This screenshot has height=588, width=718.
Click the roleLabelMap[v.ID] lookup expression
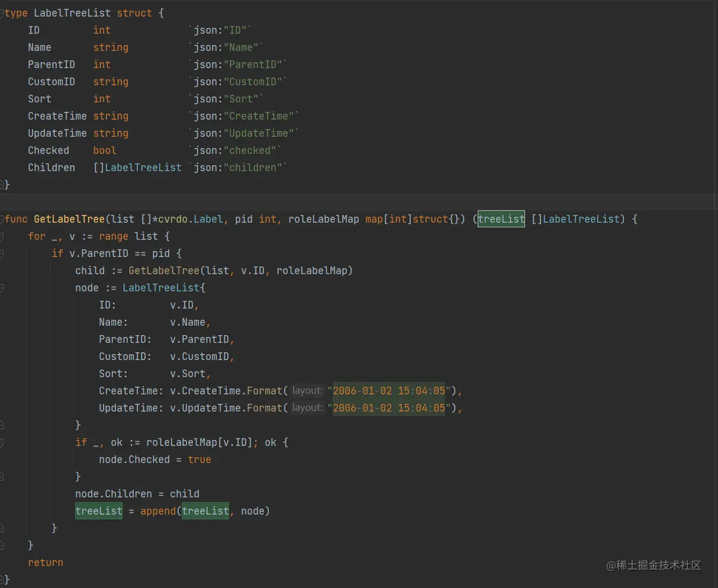click(199, 442)
